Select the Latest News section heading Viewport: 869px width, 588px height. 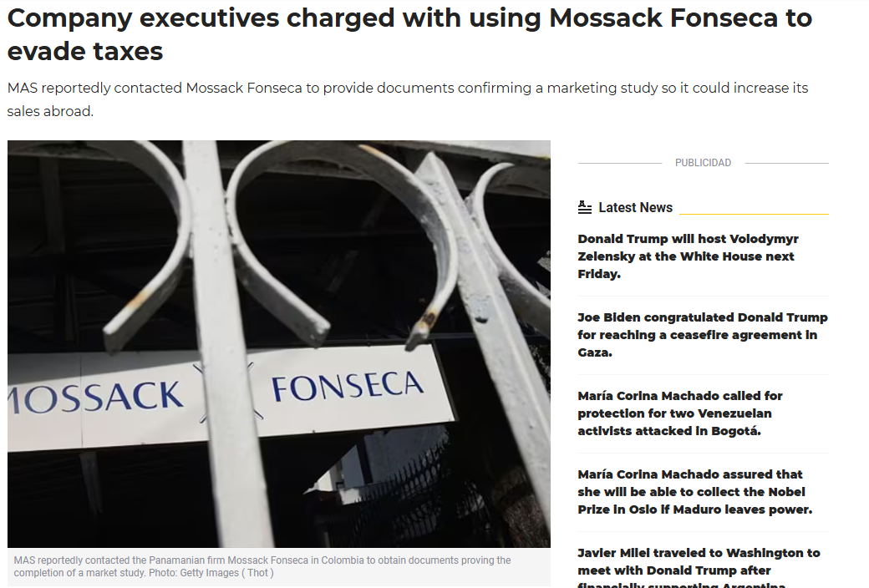635,207
